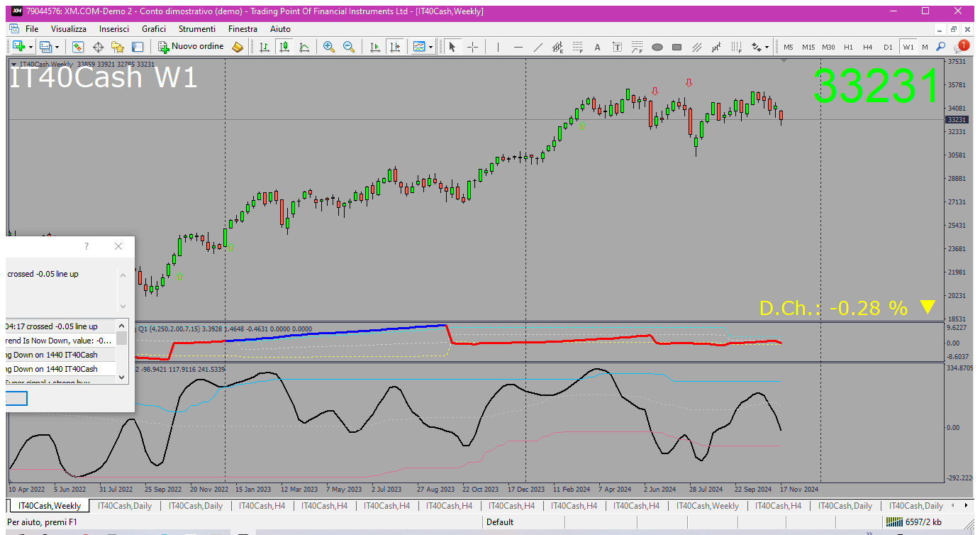Toggle chart shift button

[395, 47]
